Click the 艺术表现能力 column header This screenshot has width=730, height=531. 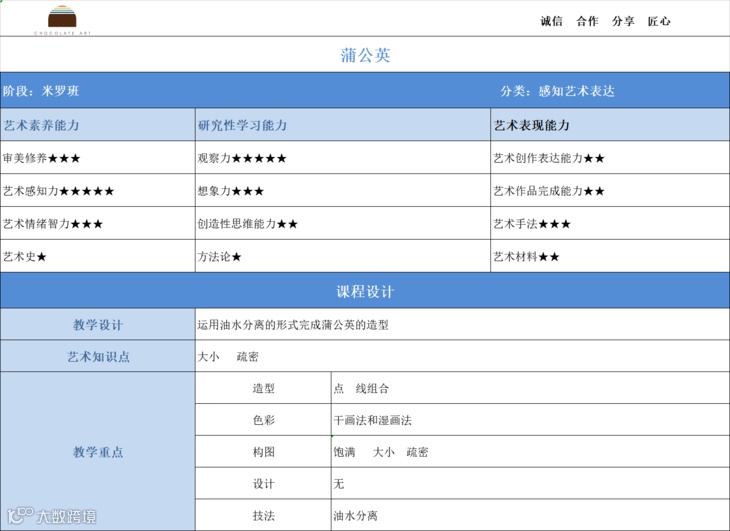610,125
